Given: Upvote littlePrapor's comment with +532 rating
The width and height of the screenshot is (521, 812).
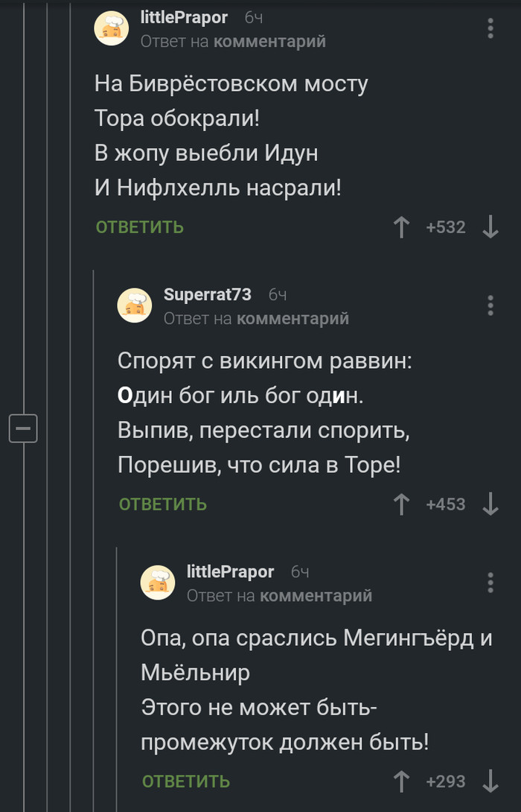Looking at the screenshot, I should point(402,227).
